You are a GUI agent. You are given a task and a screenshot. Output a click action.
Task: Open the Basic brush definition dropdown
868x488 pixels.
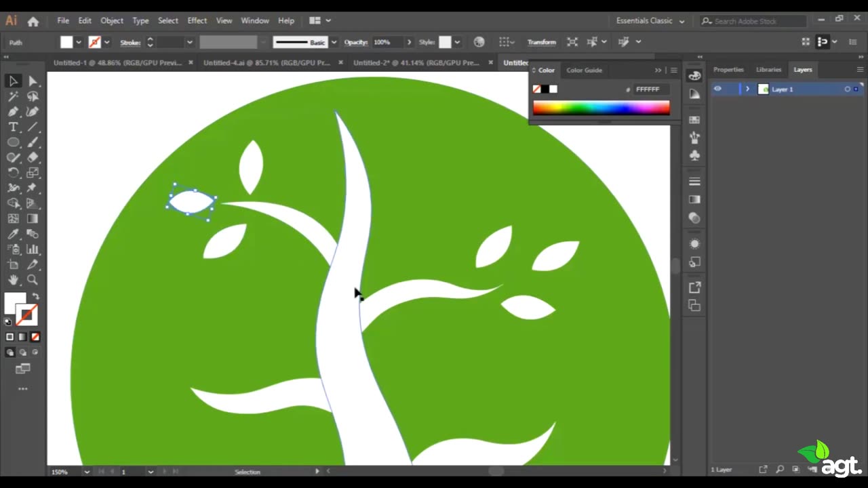point(334,42)
